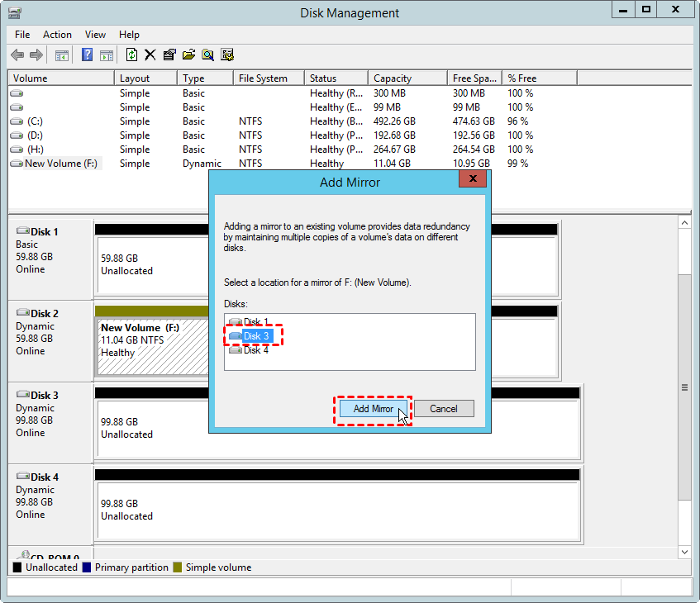Click the Forward arrow in the toolbar

click(36, 55)
